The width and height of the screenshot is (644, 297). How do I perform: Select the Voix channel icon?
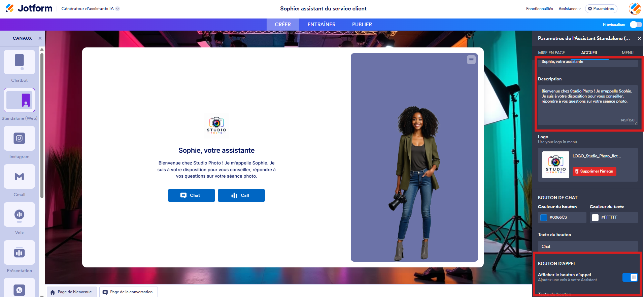coord(19,215)
